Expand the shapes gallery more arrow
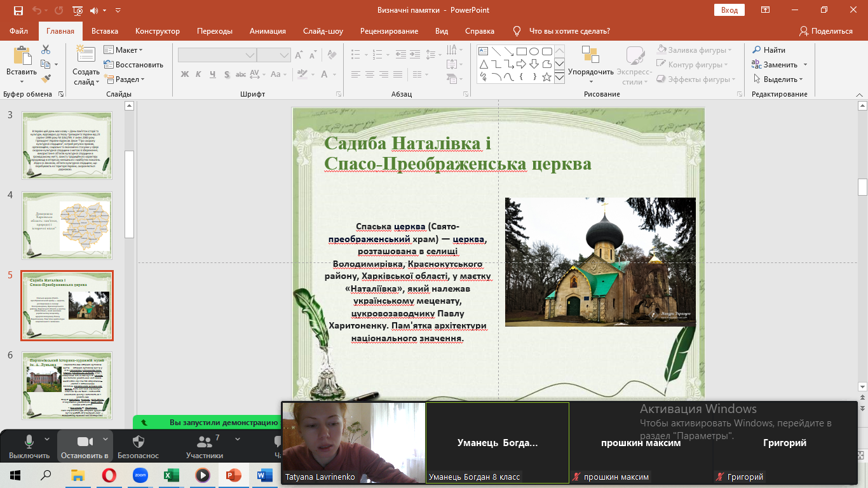The height and width of the screenshot is (488, 868). (559, 77)
